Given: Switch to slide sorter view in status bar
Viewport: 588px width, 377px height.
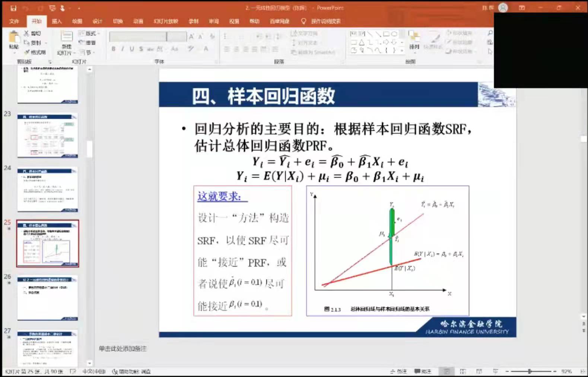Looking at the screenshot, I should point(463,371).
